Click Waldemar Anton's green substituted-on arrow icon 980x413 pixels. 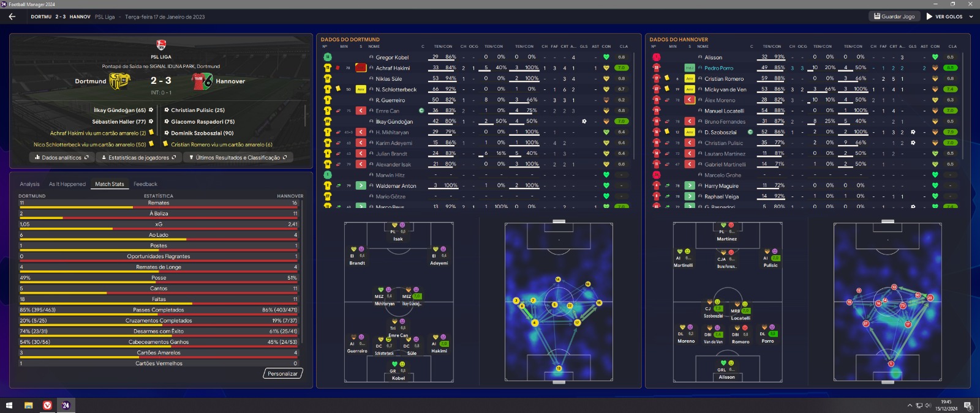pos(361,185)
